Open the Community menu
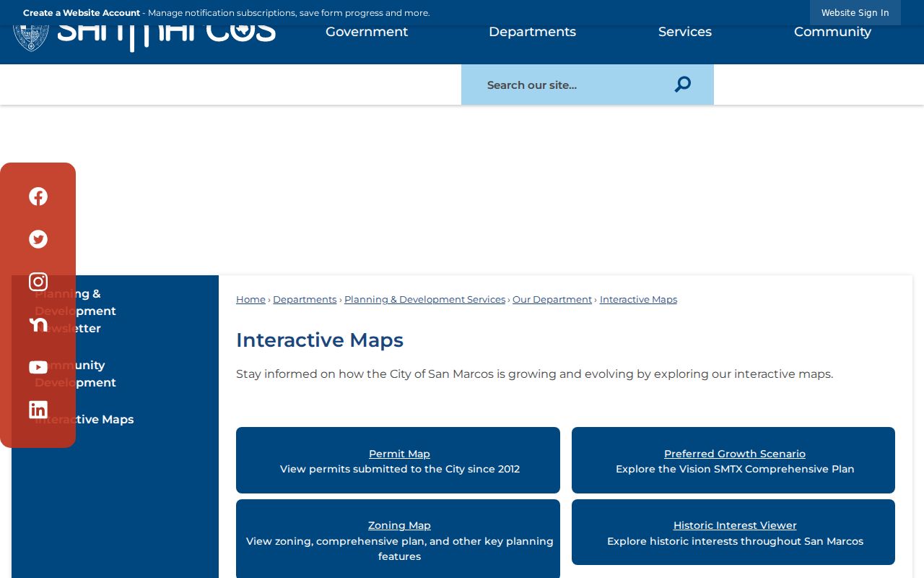 pyautogui.click(x=832, y=32)
